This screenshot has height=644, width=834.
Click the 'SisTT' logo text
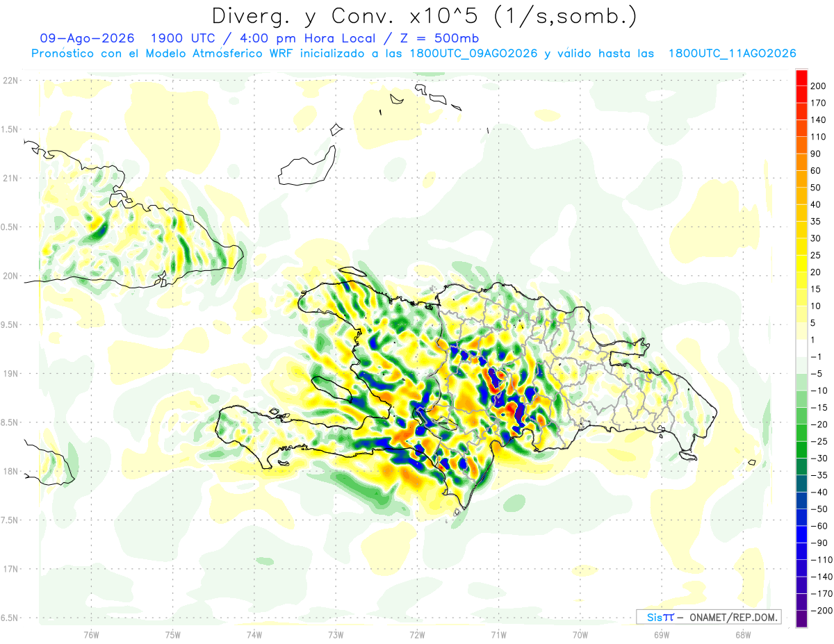pos(660,617)
